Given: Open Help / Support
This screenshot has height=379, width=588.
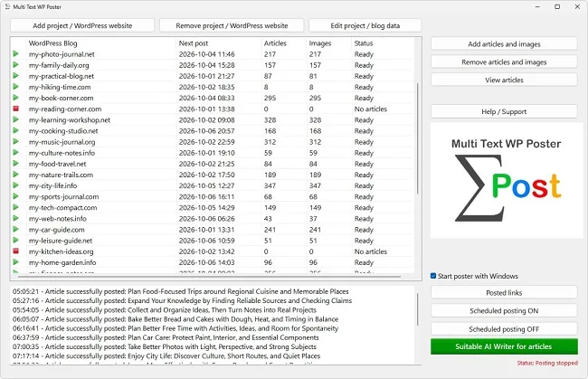Looking at the screenshot, I should 504,111.
